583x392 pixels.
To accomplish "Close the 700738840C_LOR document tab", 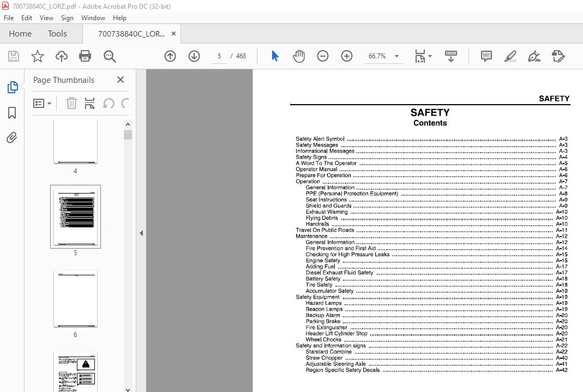I will [173, 33].
